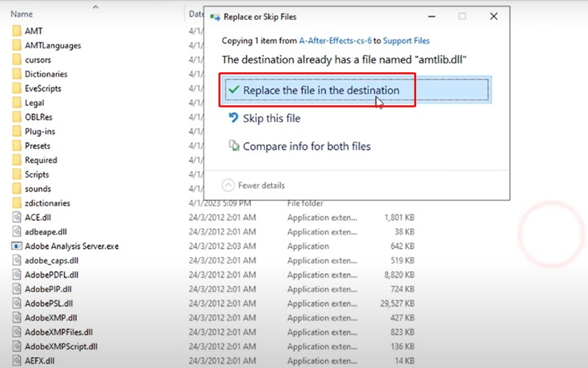
Task: Select the AMTLanguages folder name
Action: pyautogui.click(x=53, y=46)
